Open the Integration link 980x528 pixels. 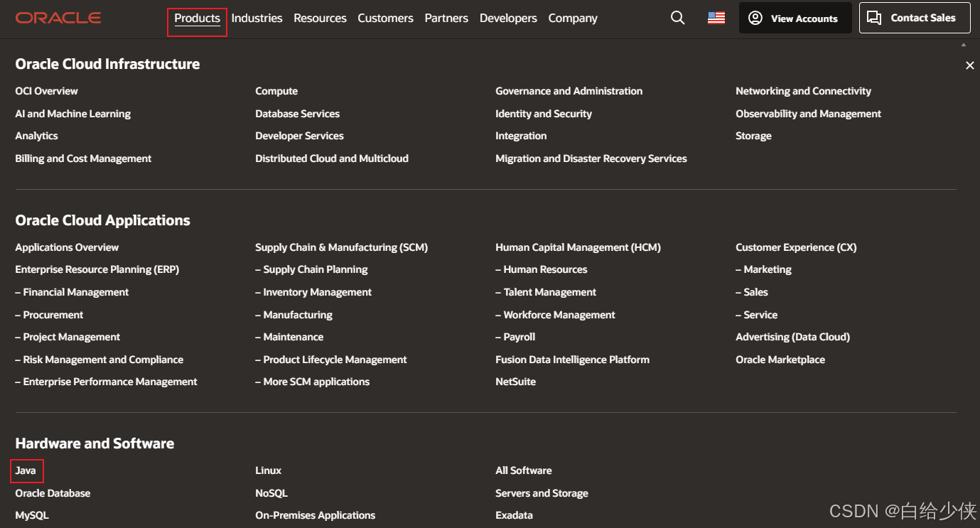(521, 136)
